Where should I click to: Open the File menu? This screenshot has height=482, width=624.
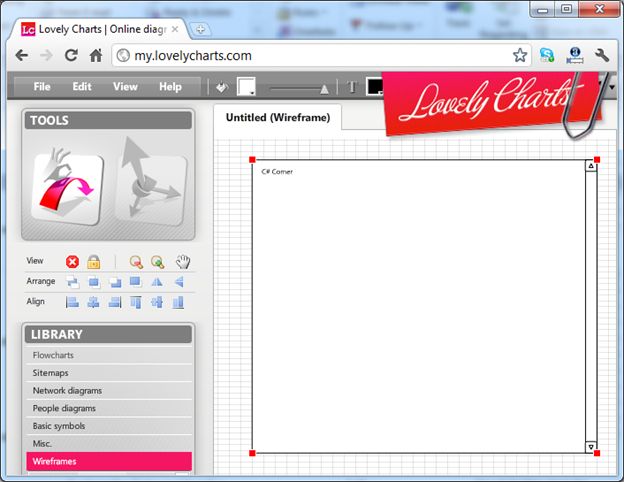coord(42,86)
